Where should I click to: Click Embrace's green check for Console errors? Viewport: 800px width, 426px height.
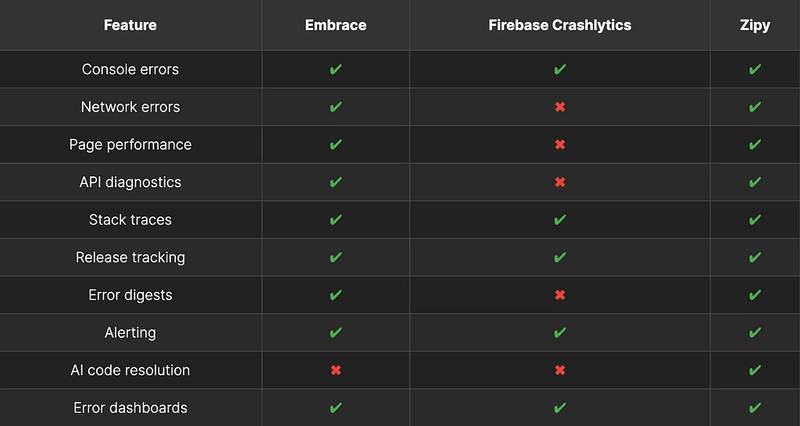pos(336,69)
